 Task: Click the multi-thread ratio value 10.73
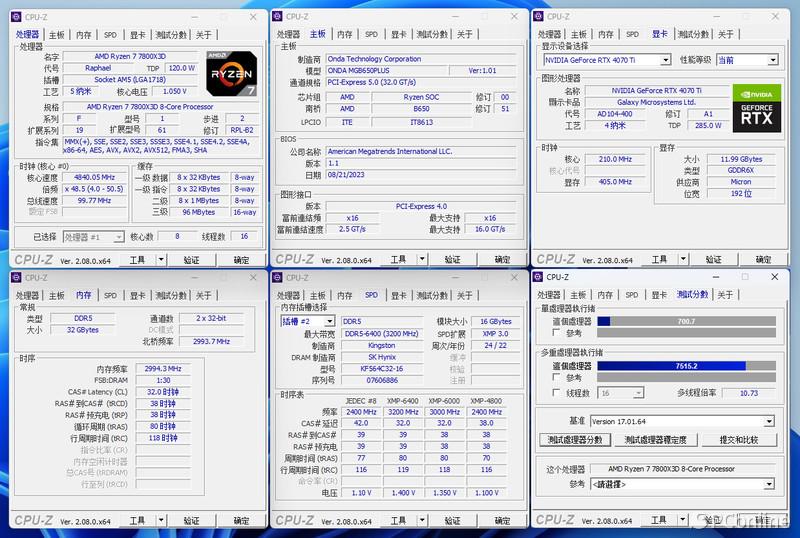[749, 393]
